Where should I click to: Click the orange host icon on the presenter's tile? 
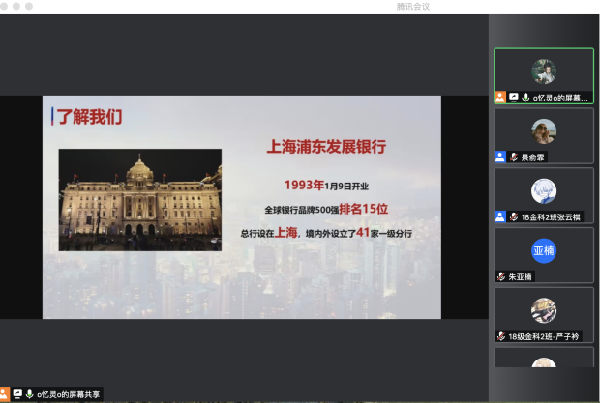500,97
